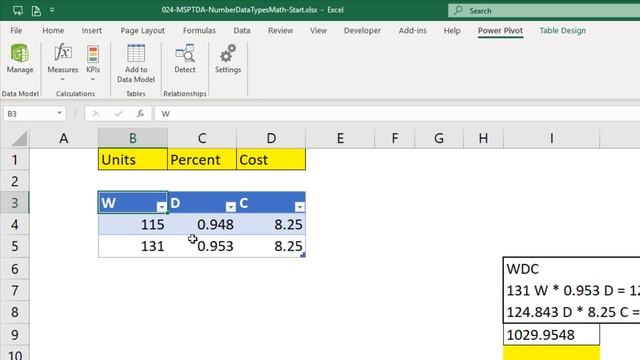Switch to the Table Design tab
640x360 pixels.
(562, 31)
